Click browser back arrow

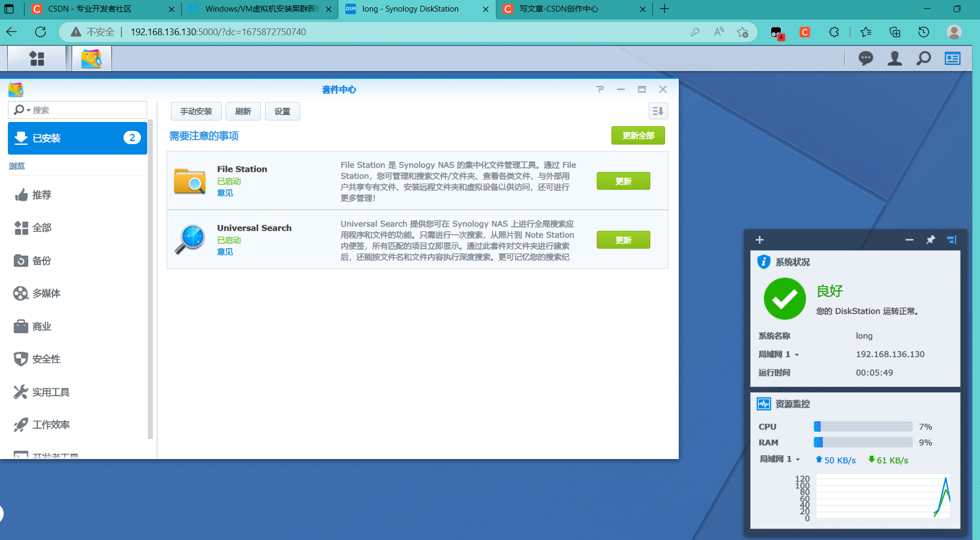(x=12, y=32)
